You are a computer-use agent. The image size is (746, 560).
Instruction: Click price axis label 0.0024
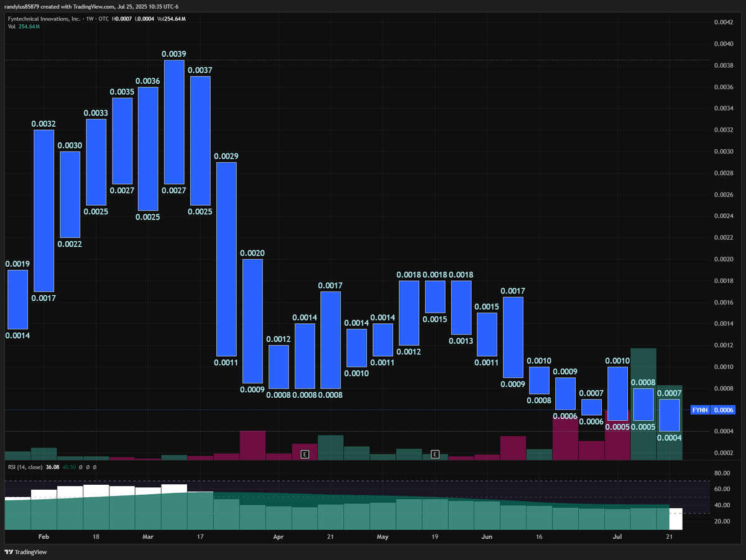click(x=723, y=216)
